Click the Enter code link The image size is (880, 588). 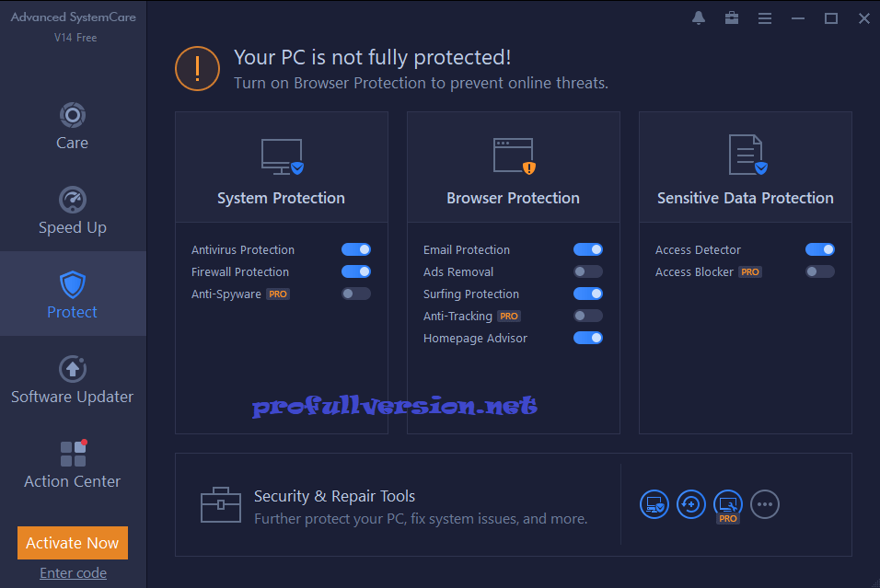click(x=73, y=573)
